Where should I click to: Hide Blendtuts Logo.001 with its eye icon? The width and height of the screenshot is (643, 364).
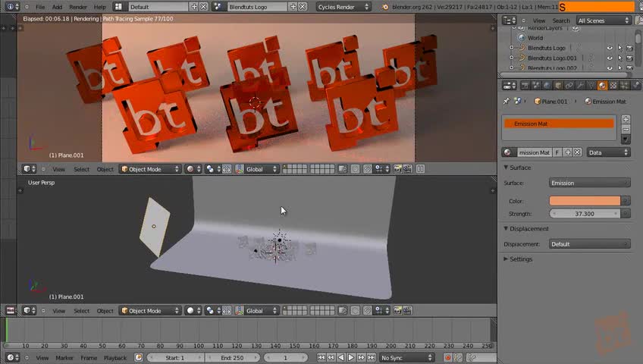[610, 58]
